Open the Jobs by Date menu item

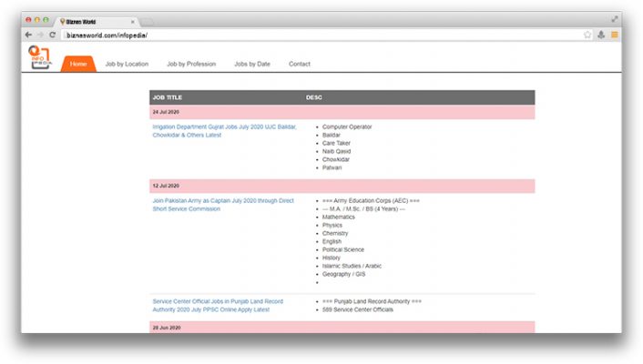coord(252,64)
